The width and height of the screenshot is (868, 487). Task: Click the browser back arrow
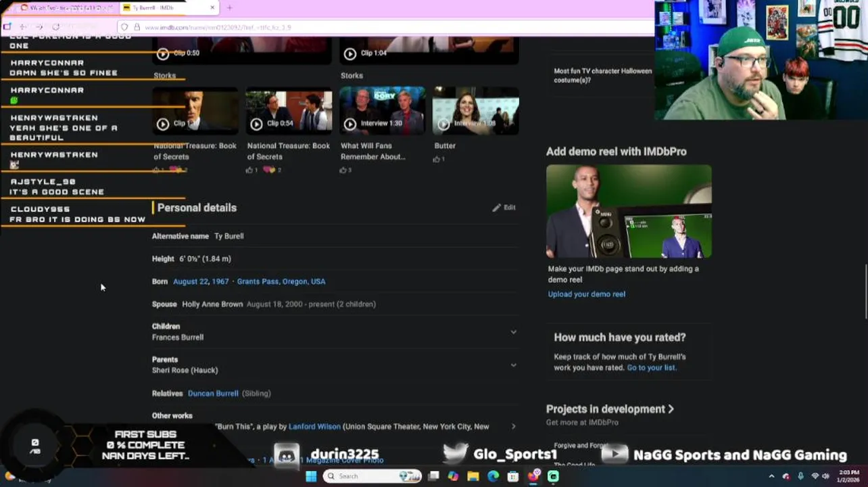pos(22,27)
